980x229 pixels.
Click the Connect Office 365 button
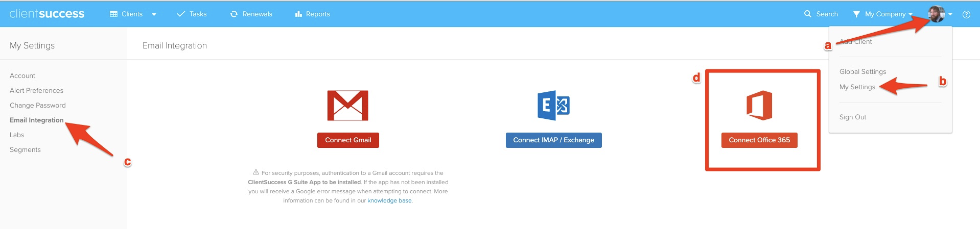coord(759,140)
